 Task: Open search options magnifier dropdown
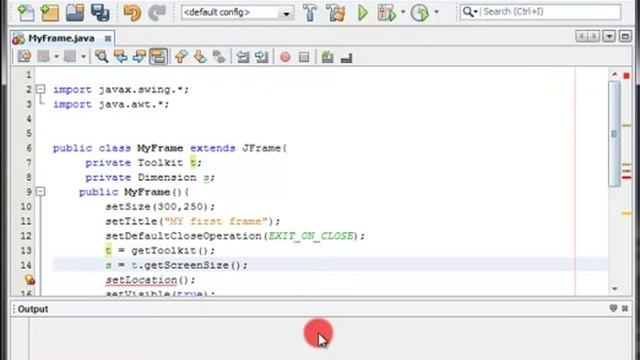470,12
